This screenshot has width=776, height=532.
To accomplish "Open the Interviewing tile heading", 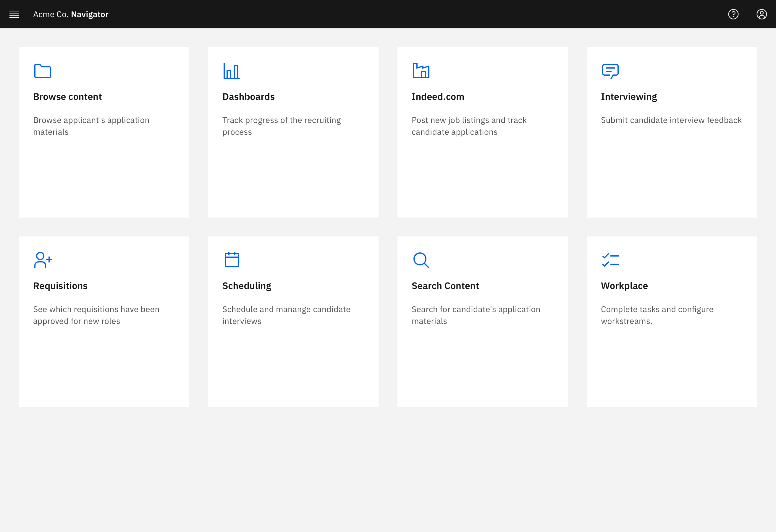I will 629,97.
